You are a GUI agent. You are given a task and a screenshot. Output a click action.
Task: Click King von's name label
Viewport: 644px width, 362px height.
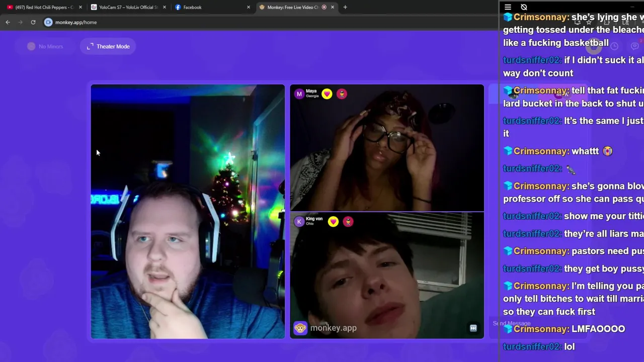[314, 219]
